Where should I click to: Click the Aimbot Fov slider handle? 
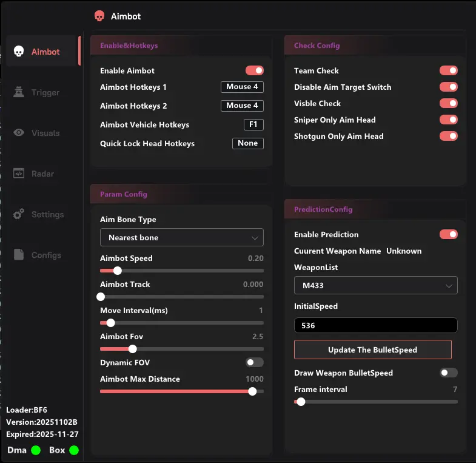pyautogui.click(x=133, y=348)
